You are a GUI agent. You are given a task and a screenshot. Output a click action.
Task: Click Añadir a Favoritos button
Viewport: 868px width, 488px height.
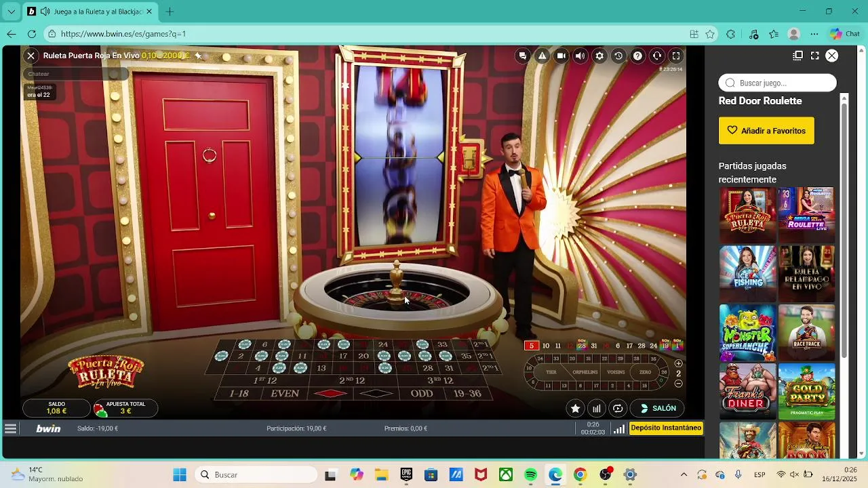pyautogui.click(x=766, y=131)
